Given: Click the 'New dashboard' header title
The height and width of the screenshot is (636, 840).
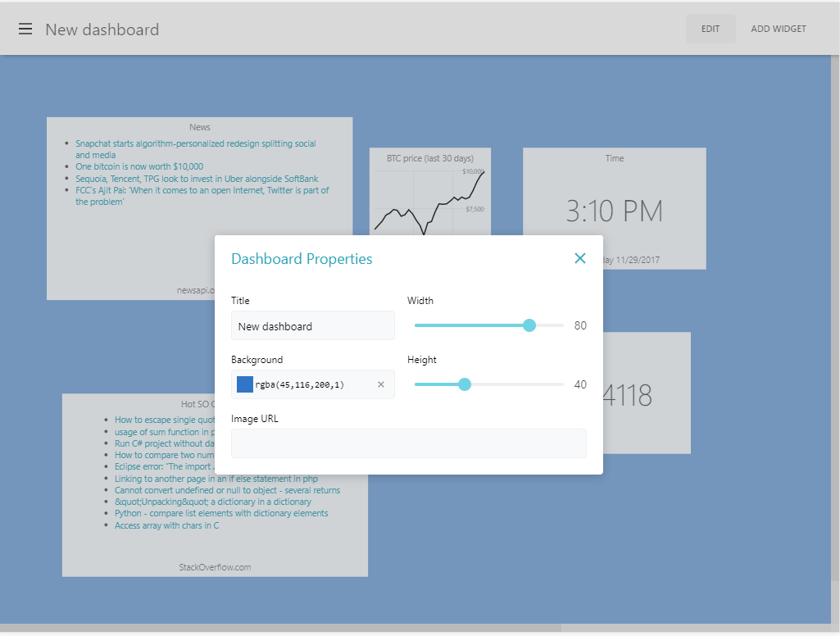Looking at the screenshot, I should 102,29.
